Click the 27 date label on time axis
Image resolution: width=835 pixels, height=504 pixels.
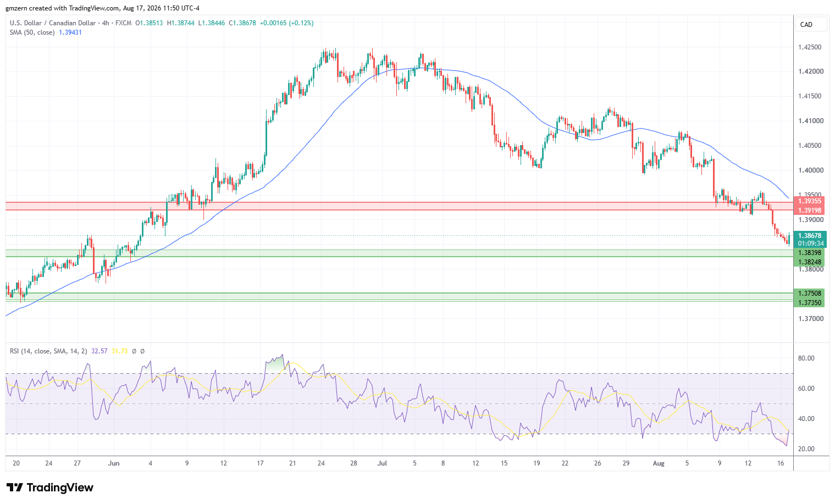pos(78,463)
